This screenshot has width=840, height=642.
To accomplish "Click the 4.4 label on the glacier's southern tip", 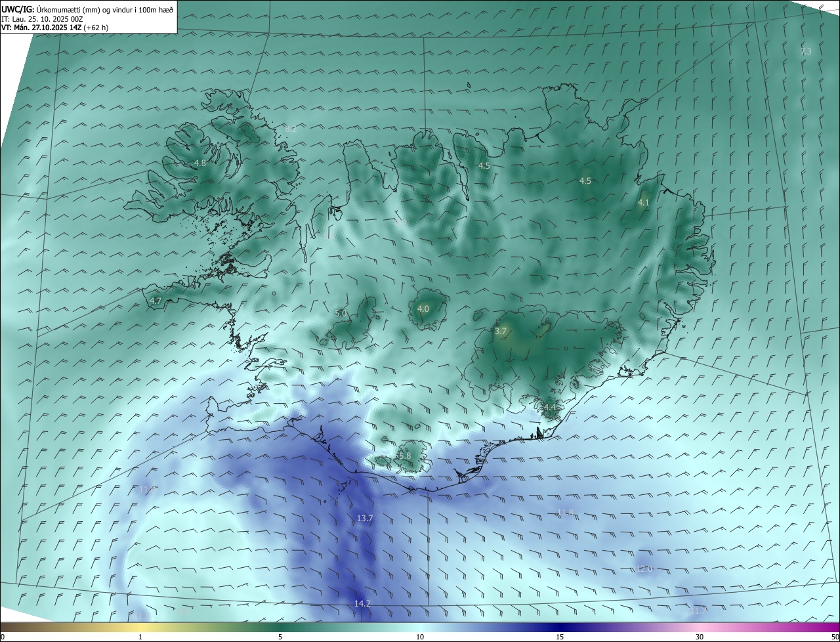I will click(x=550, y=408).
